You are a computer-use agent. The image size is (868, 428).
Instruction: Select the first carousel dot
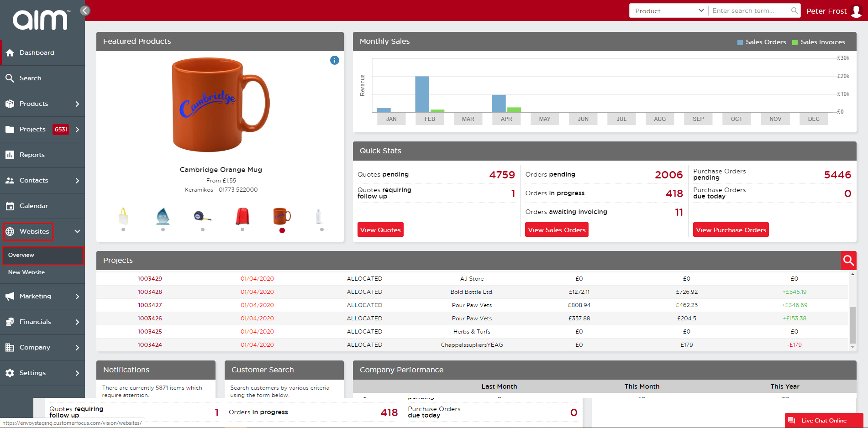[123, 230]
